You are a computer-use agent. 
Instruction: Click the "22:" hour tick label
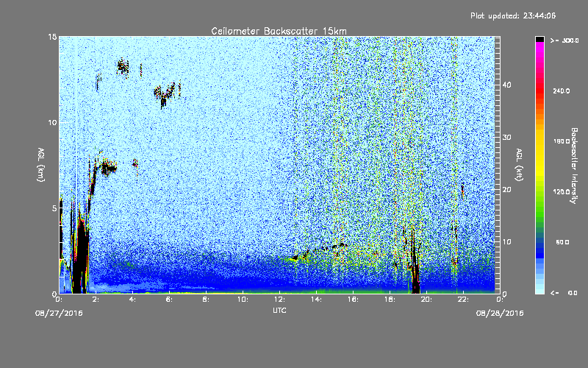tap(464, 300)
